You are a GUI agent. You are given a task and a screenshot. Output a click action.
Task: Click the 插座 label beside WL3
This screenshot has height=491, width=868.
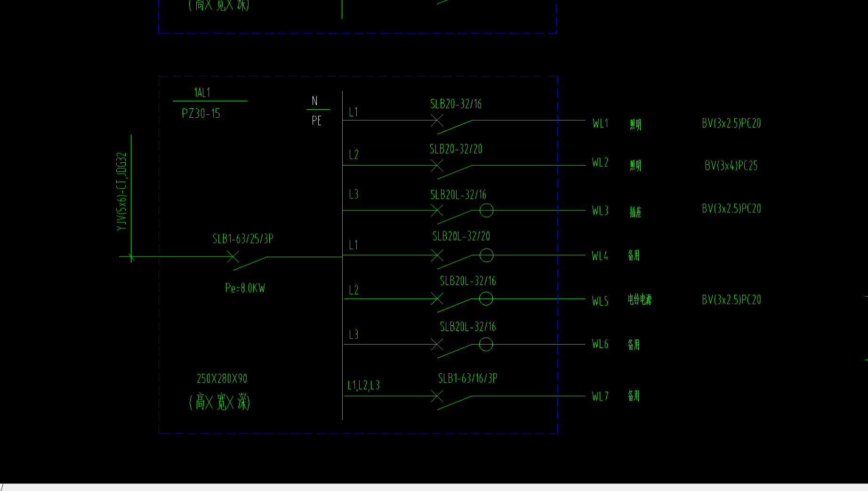pyautogui.click(x=635, y=212)
